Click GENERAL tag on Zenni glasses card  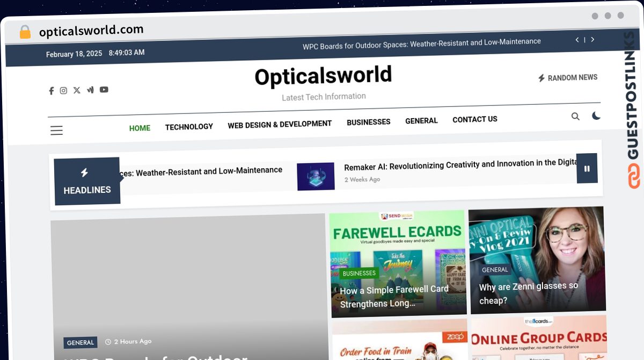(x=495, y=270)
